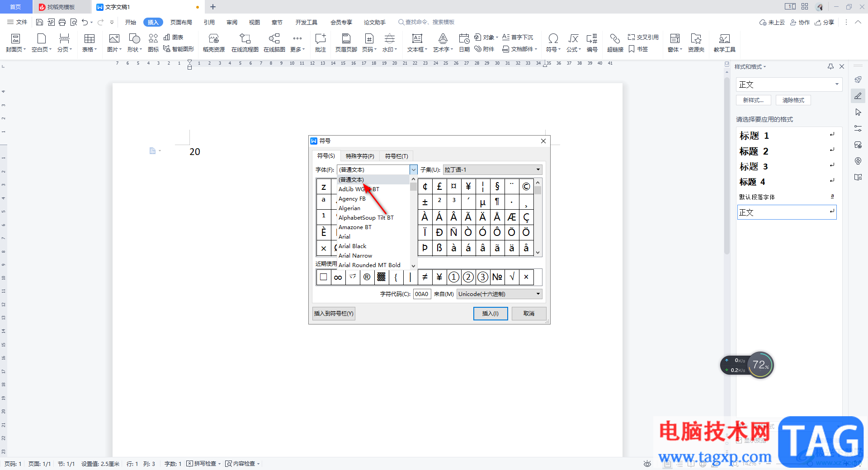Image resolution: width=868 pixels, height=470 pixels.
Task: Open the formula (公式) tool
Action: tap(574, 43)
